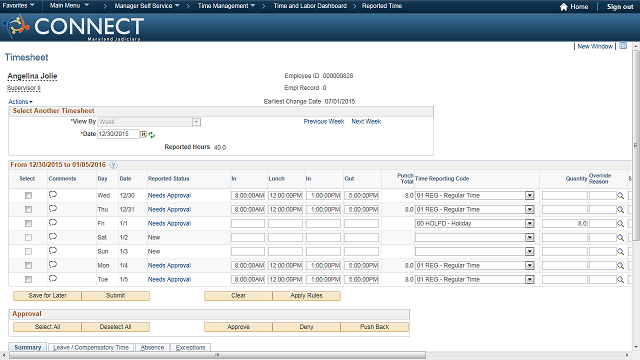Go to the Next Week link
This screenshot has width=640, height=360.
[x=366, y=122]
